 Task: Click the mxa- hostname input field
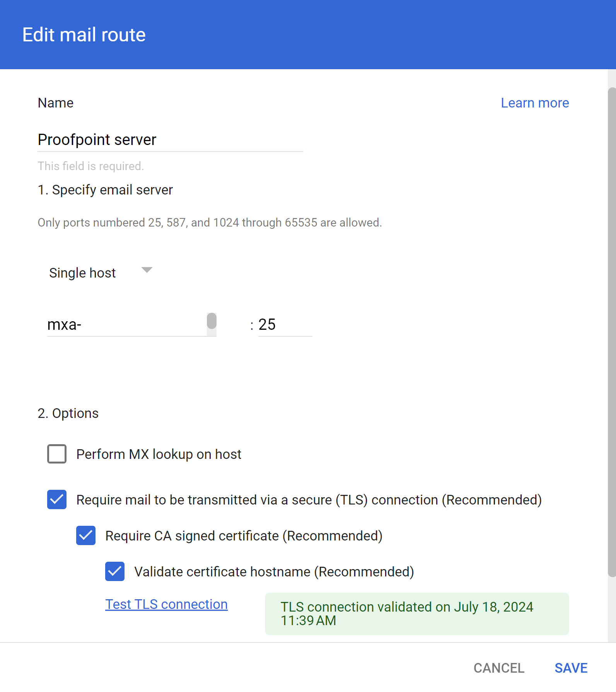(x=126, y=325)
